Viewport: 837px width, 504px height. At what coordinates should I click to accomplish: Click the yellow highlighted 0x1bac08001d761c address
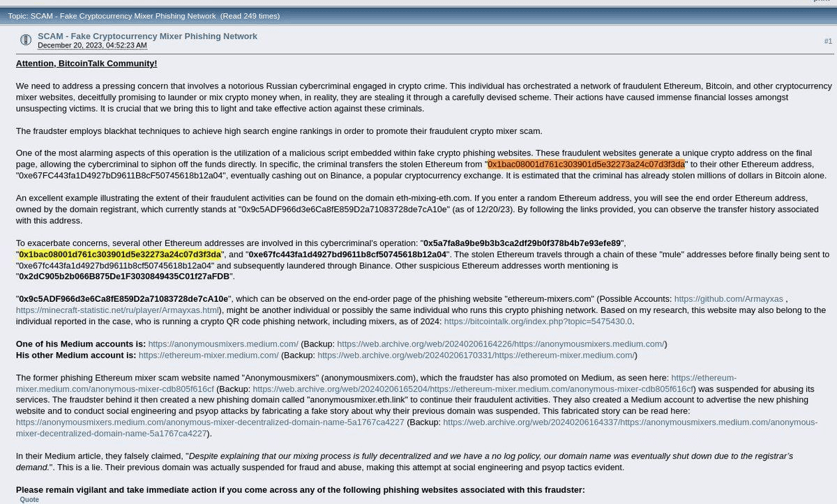[120, 254]
